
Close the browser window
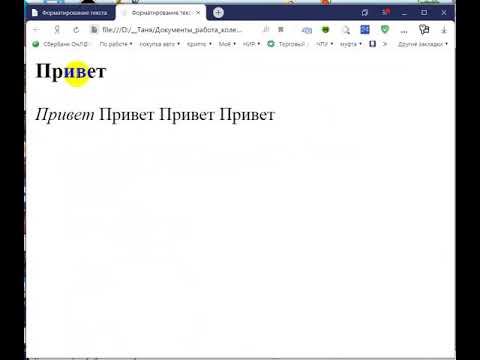pos(444,13)
